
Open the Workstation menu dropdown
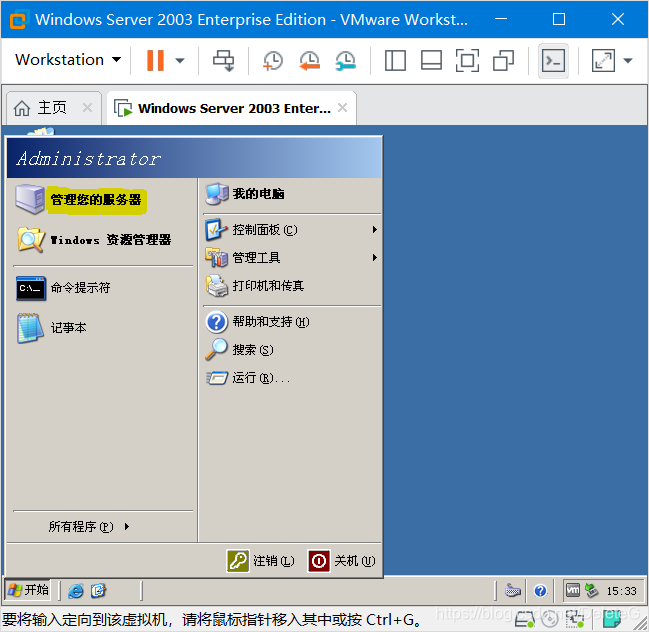(x=68, y=60)
